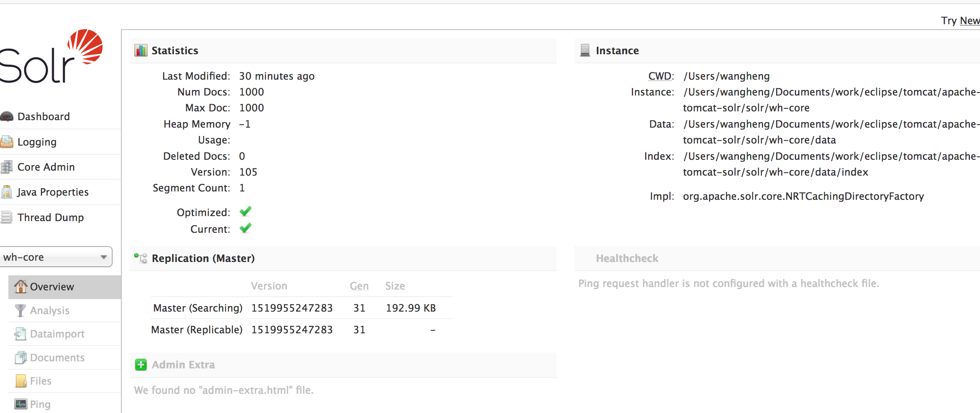Click the Deleted Docs value 0
The image size is (980, 413).
pyautogui.click(x=242, y=156)
